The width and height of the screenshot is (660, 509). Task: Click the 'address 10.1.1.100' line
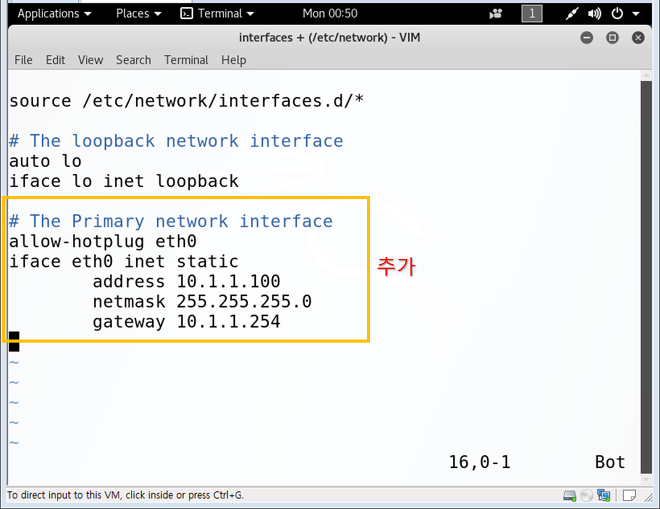pos(186,281)
